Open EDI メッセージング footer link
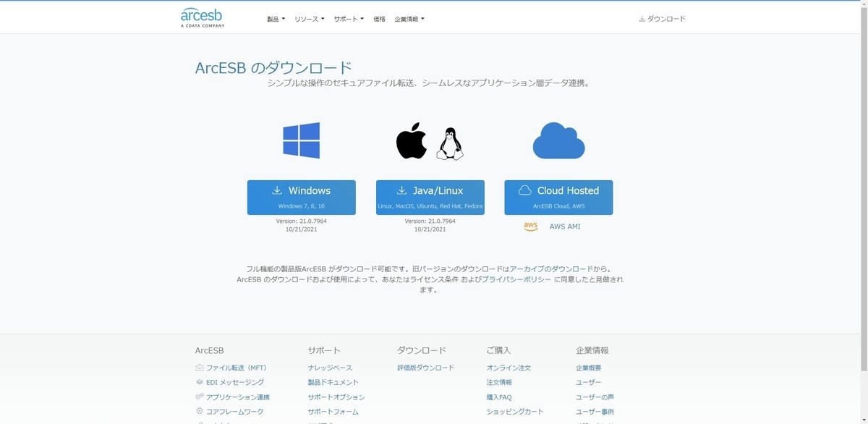 click(235, 382)
